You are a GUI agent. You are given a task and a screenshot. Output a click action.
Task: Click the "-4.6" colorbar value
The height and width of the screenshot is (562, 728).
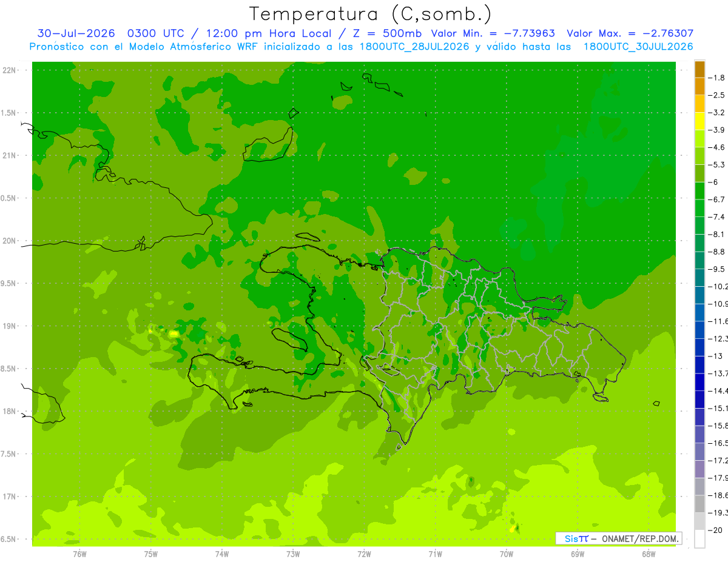coord(716,147)
